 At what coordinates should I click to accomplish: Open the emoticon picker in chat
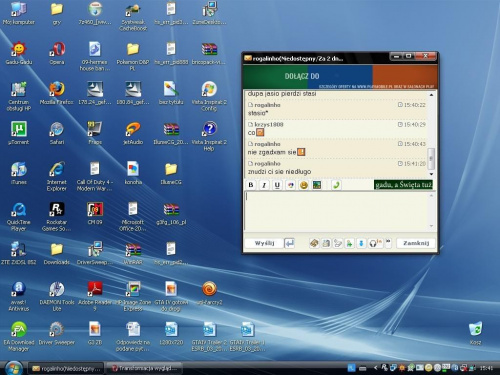(x=304, y=185)
